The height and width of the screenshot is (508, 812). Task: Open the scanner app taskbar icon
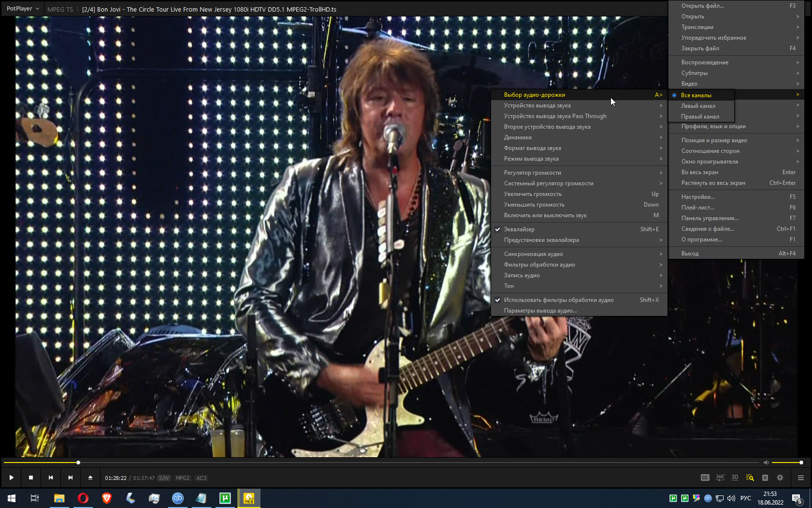click(x=130, y=498)
